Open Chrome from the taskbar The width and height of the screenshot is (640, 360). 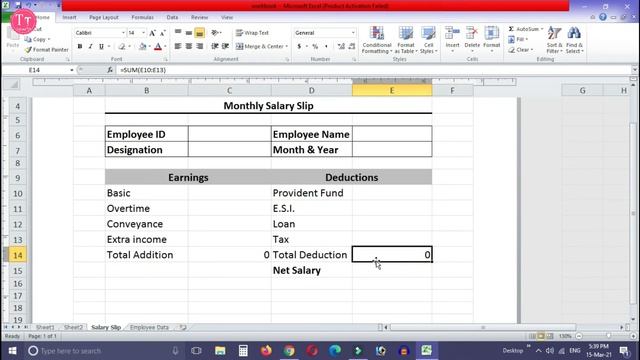(289, 351)
